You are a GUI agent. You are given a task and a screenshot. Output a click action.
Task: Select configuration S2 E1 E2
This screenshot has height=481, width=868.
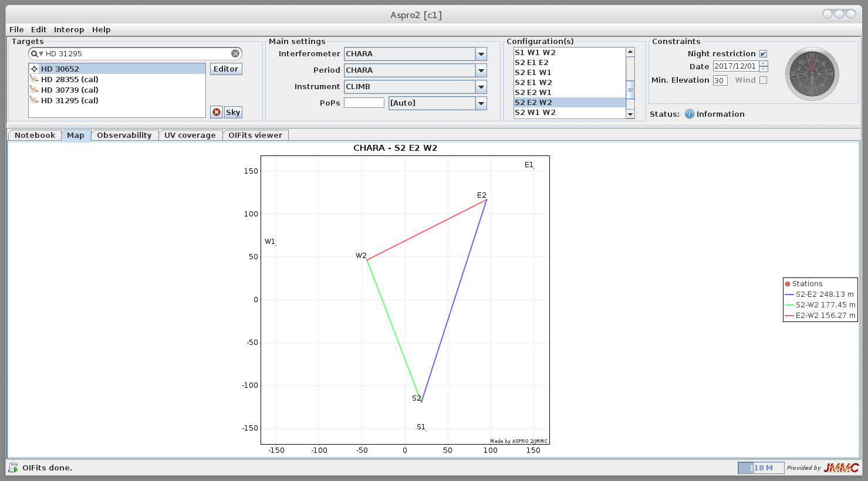[x=570, y=62]
